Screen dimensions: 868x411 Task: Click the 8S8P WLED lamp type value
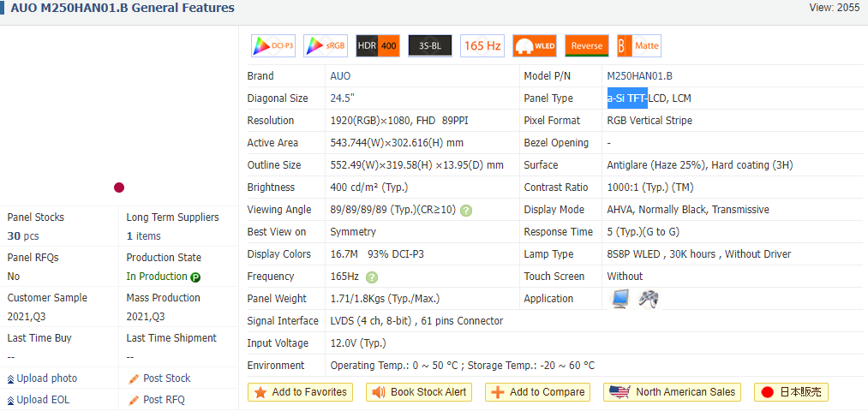click(699, 254)
